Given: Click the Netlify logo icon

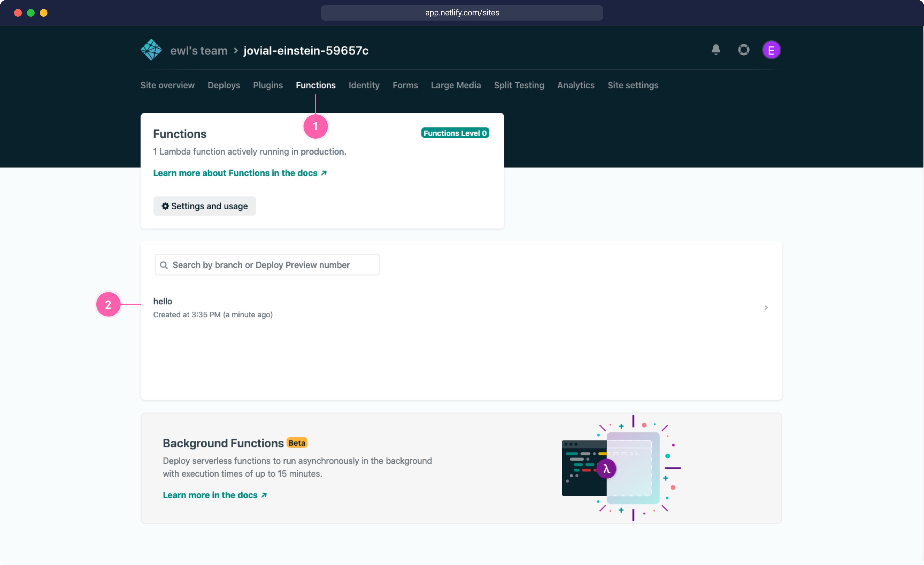Looking at the screenshot, I should point(151,50).
